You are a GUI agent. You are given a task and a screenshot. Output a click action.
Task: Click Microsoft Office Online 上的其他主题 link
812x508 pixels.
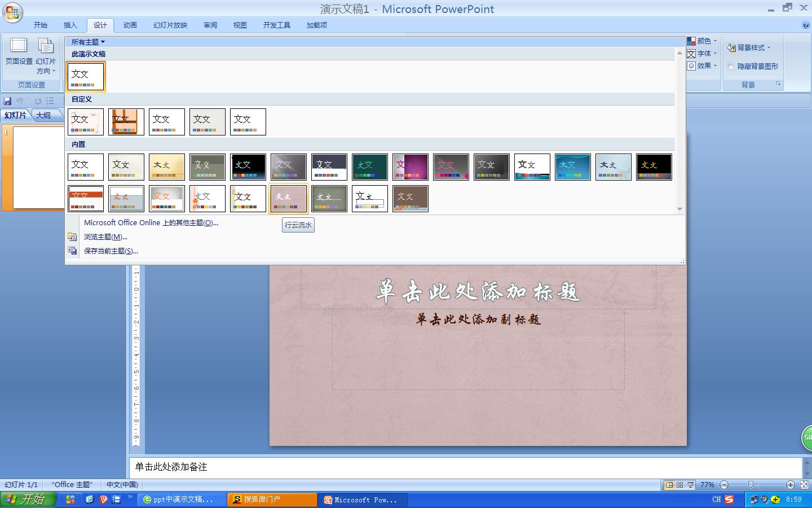point(151,223)
